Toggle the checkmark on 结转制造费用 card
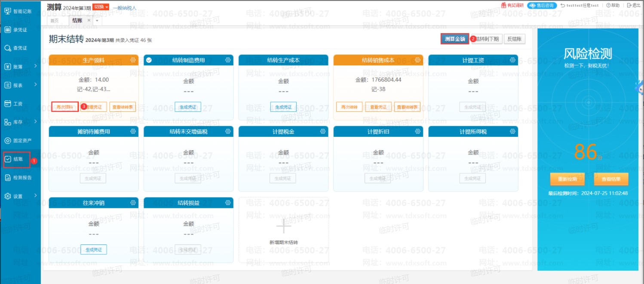 (x=149, y=60)
